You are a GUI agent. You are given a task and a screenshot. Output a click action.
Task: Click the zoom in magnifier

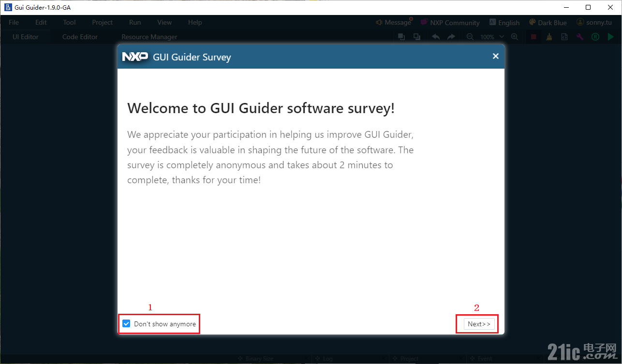click(x=514, y=37)
